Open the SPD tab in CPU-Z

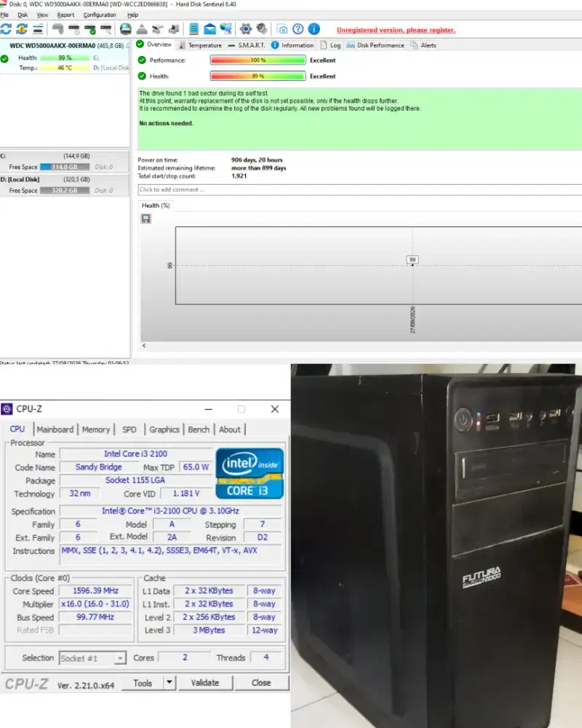[x=129, y=430]
